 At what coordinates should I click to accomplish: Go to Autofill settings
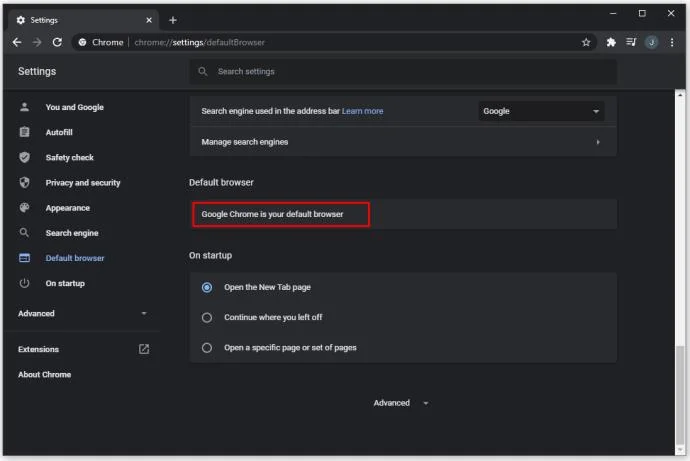click(59, 132)
